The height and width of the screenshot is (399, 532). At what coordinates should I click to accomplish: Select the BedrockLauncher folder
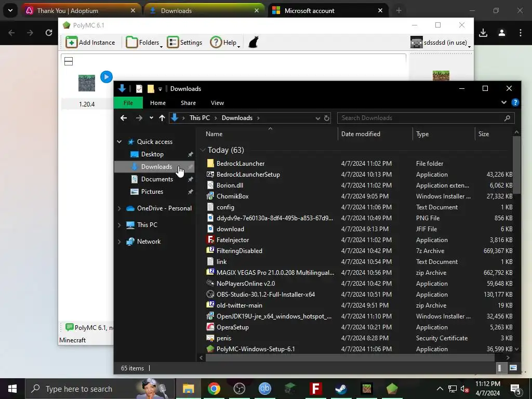[x=241, y=164]
